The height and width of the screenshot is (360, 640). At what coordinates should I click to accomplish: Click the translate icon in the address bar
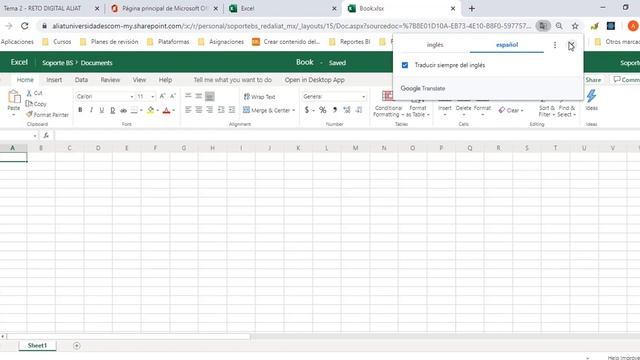point(543,26)
